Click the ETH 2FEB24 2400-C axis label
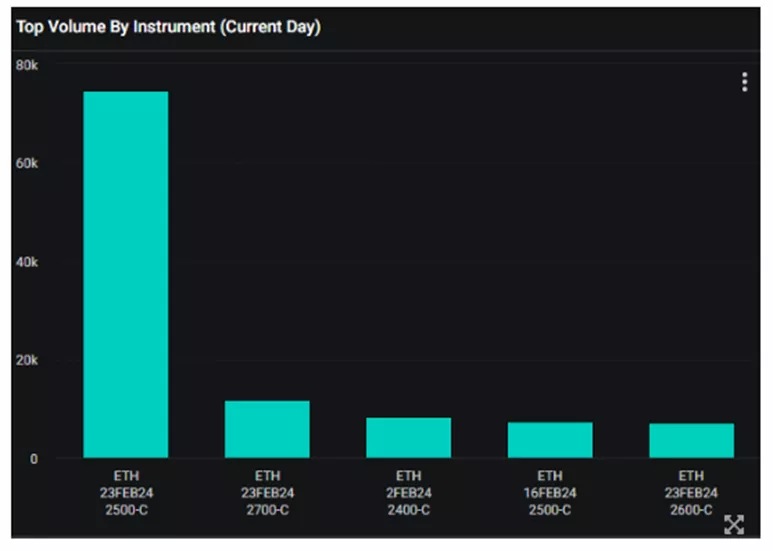This screenshot has width=773, height=551. coord(408,493)
